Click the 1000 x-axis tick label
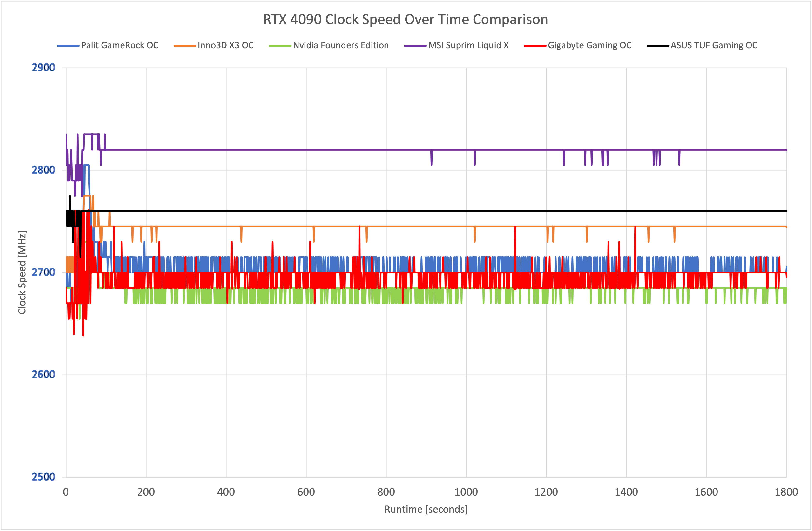Image resolution: width=812 pixels, height=531 pixels. tap(466, 492)
